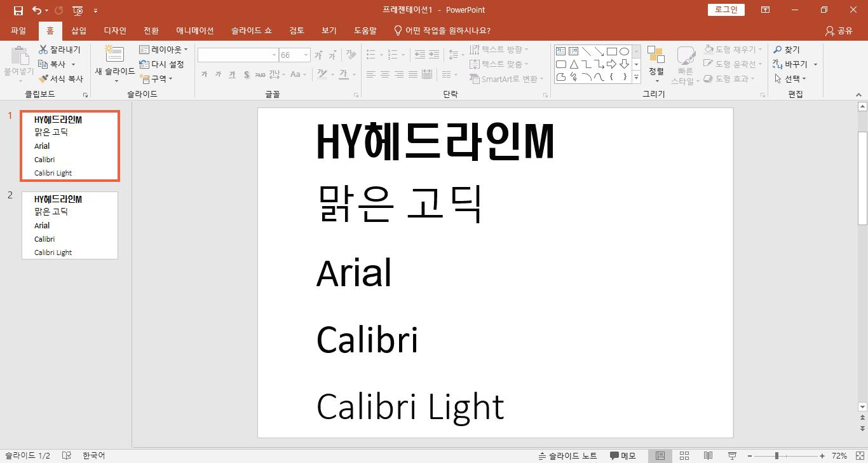The width and height of the screenshot is (868, 463).
Task: Switch to the 검토 tab
Action: click(297, 31)
